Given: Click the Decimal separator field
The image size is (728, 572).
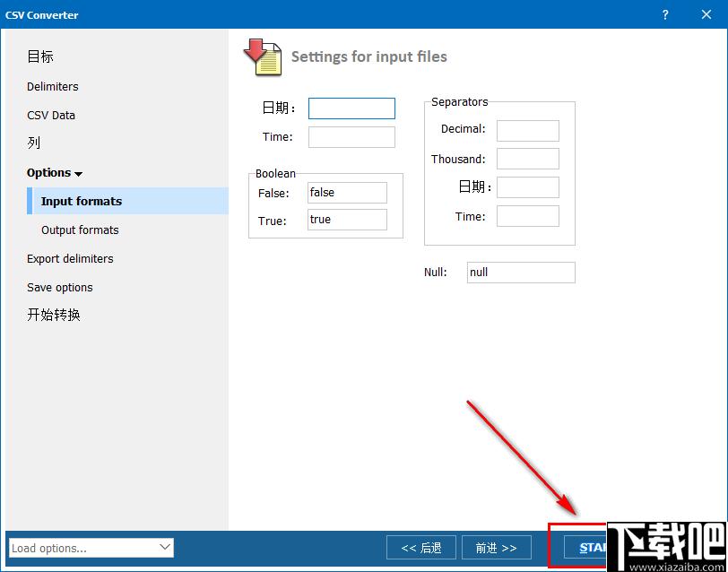Looking at the screenshot, I should click(x=528, y=131).
